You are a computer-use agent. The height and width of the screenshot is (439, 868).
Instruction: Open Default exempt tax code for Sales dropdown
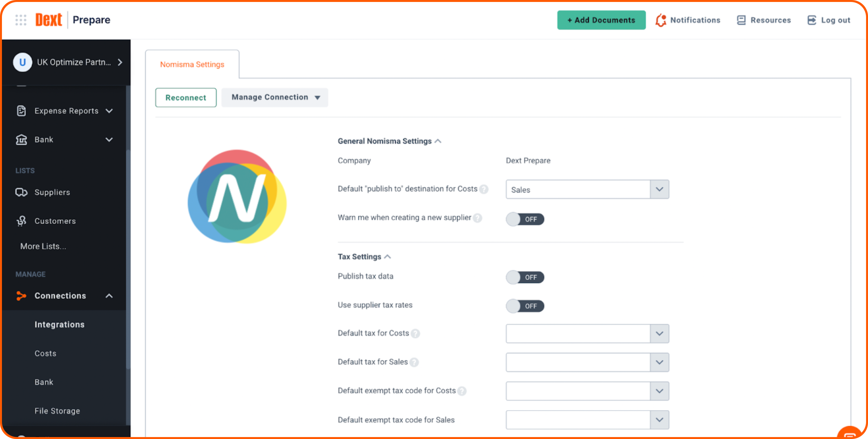(587, 420)
